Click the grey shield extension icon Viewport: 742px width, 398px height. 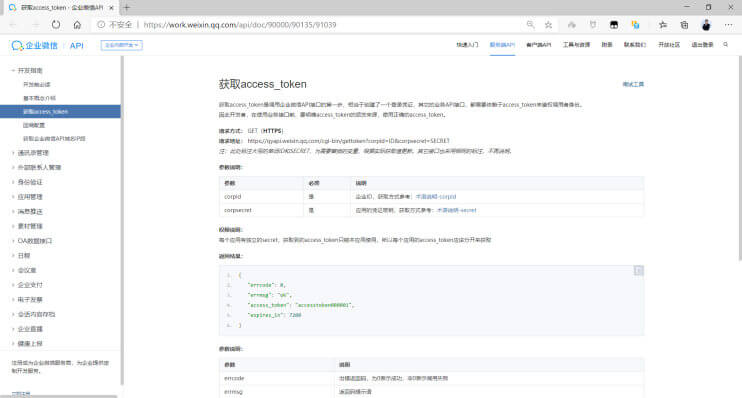pyautogui.click(x=593, y=25)
